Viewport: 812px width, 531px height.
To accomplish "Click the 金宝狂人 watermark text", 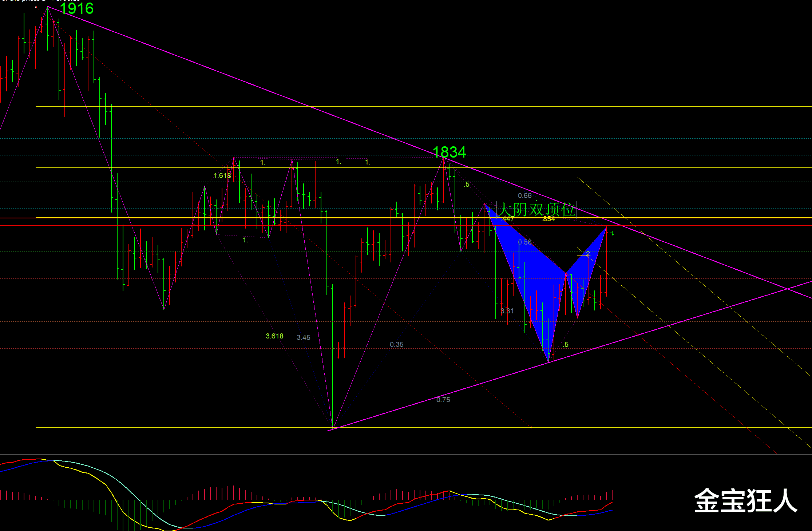I will [x=745, y=501].
